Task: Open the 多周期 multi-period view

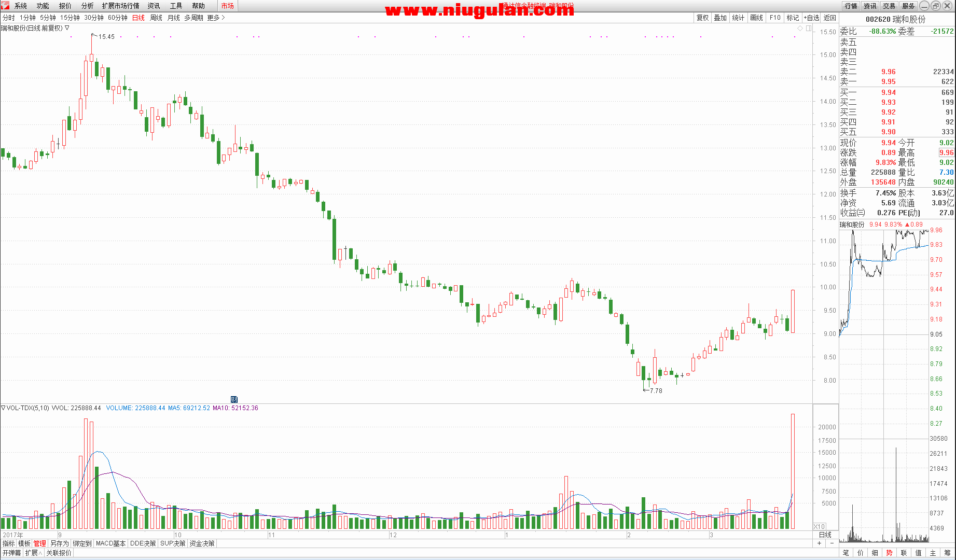Action: tap(194, 18)
